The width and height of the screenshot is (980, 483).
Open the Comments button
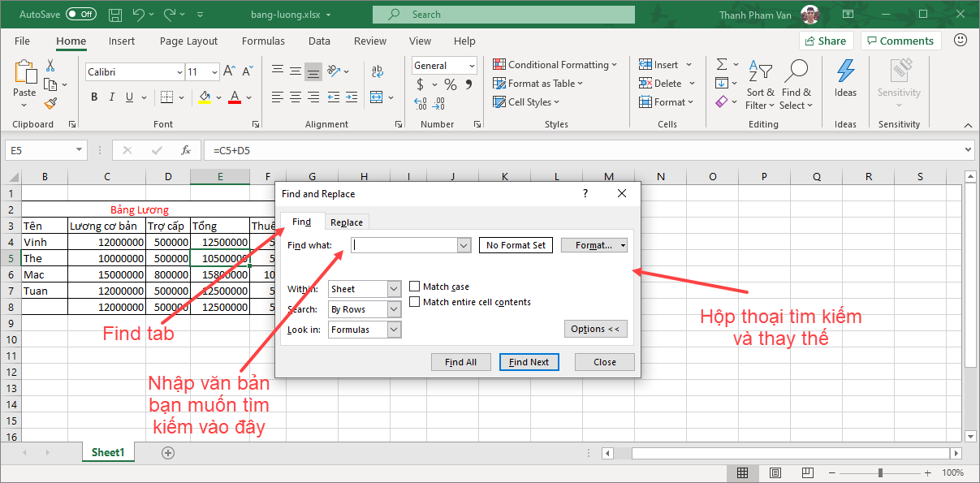pos(900,41)
